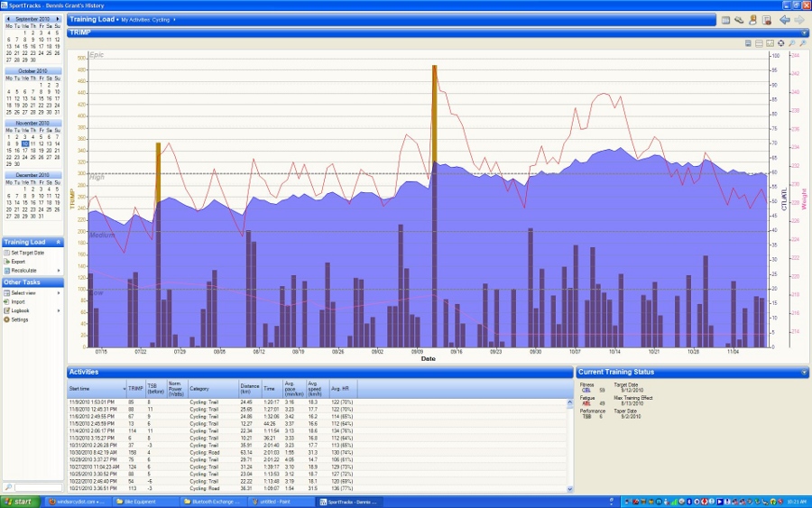This screenshot has height=508, width=812.
Task: Click the Recalculate icon
Action: point(6,271)
